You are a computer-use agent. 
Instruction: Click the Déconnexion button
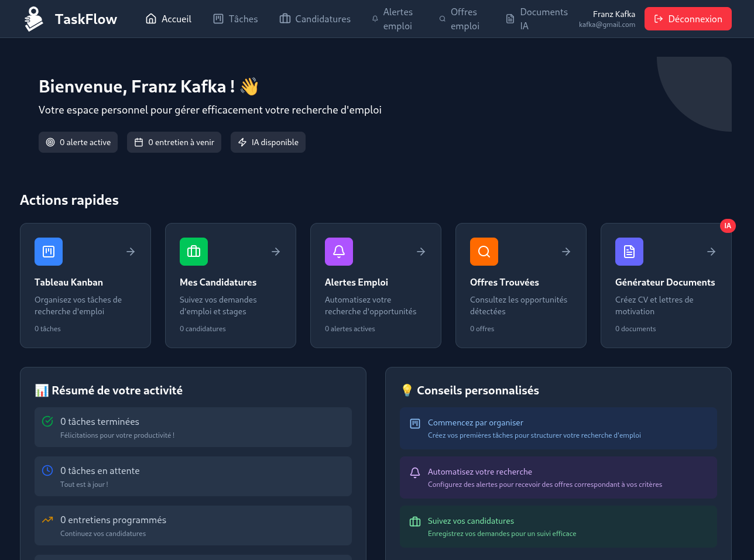(x=688, y=19)
